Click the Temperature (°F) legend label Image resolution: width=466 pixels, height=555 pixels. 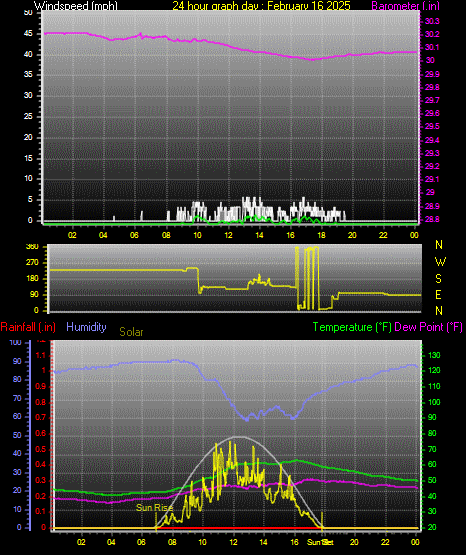coord(352,327)
